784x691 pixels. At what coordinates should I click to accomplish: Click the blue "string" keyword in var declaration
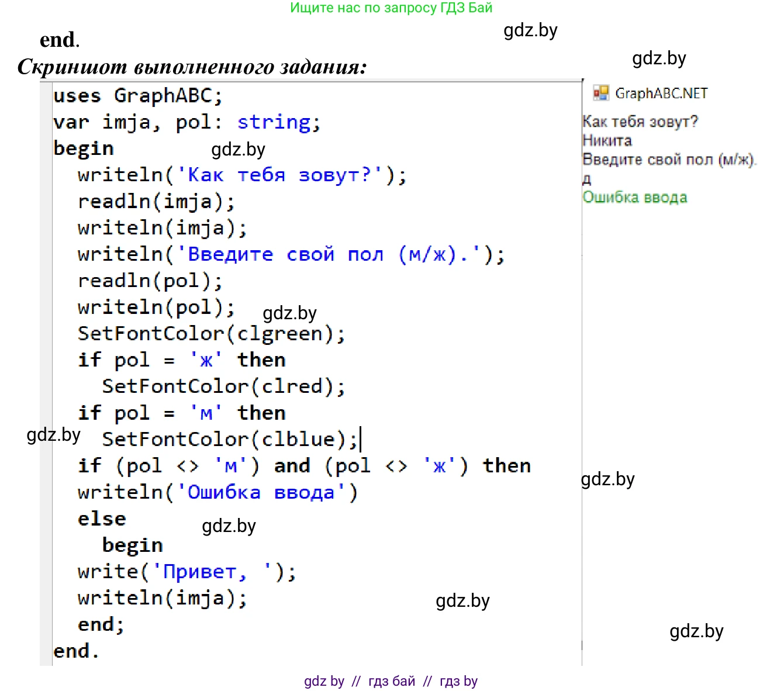[274, 122]
